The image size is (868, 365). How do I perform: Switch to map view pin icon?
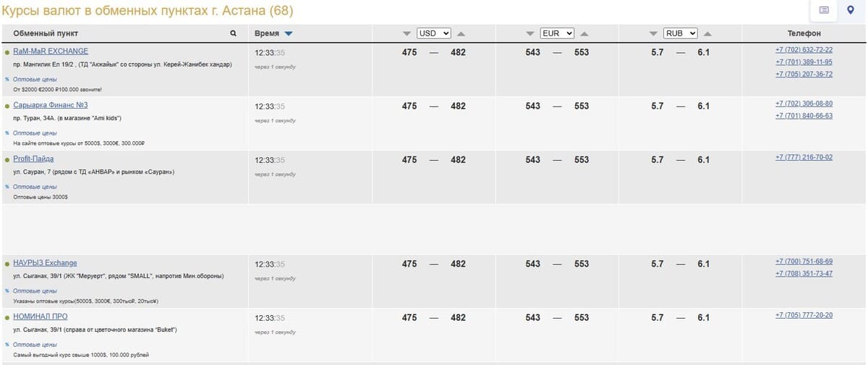[851, 10]
